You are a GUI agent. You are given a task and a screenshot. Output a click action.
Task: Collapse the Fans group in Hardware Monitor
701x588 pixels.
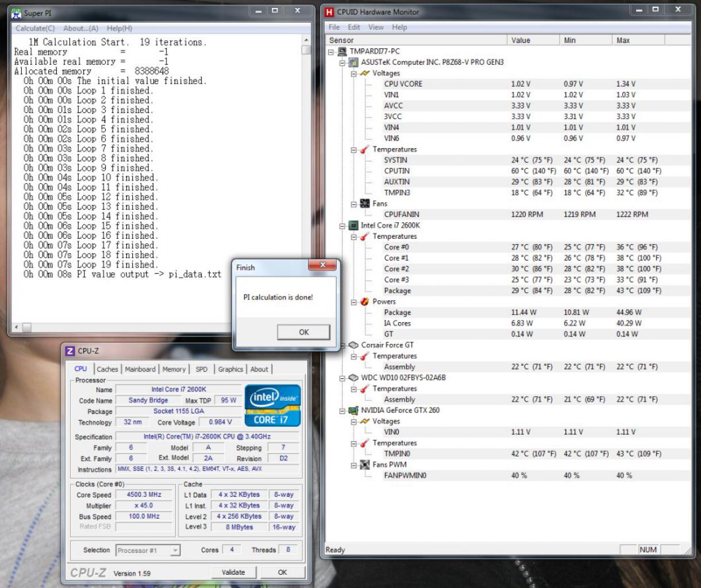354,204
